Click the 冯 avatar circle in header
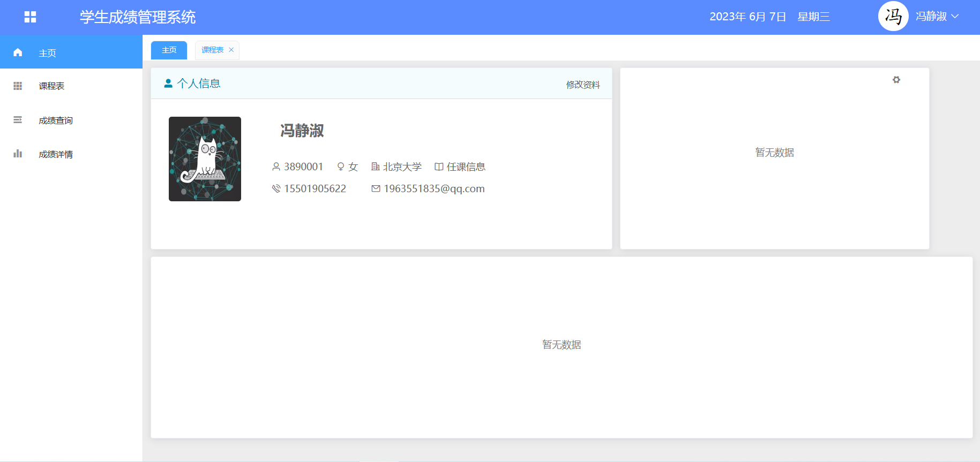Viewport: 980px width, 462px height. (893, 17)
